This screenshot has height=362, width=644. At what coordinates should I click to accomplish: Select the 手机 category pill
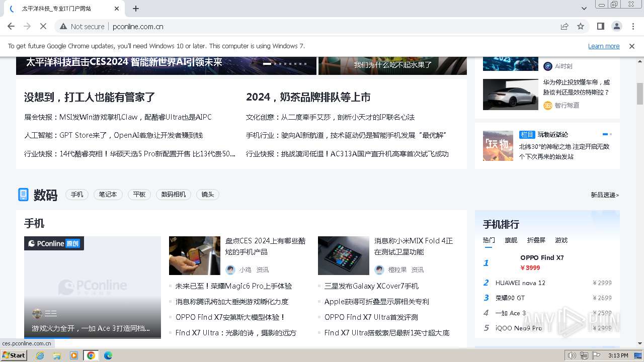click(x=77, y=195)
